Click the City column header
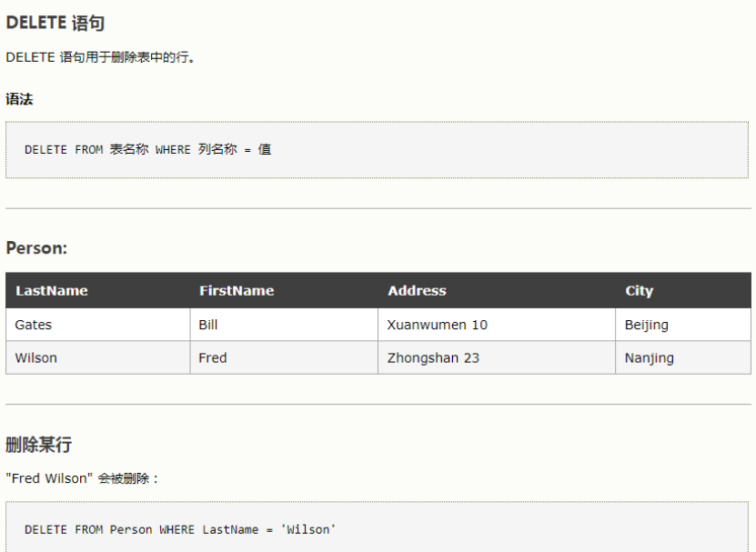 click(x=683, y=290)
